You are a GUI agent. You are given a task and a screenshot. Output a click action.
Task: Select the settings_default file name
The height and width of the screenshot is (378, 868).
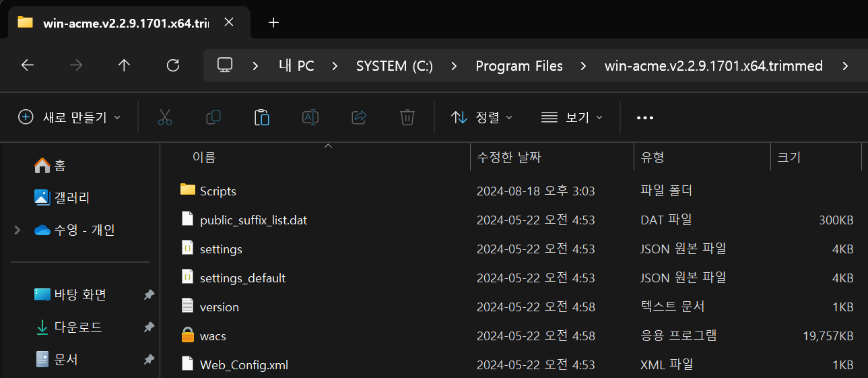242,278
